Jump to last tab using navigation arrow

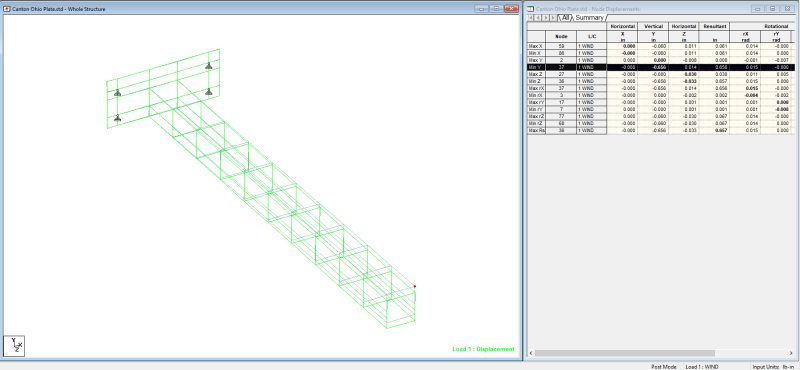pyautogui.click(x=553, y=18)
